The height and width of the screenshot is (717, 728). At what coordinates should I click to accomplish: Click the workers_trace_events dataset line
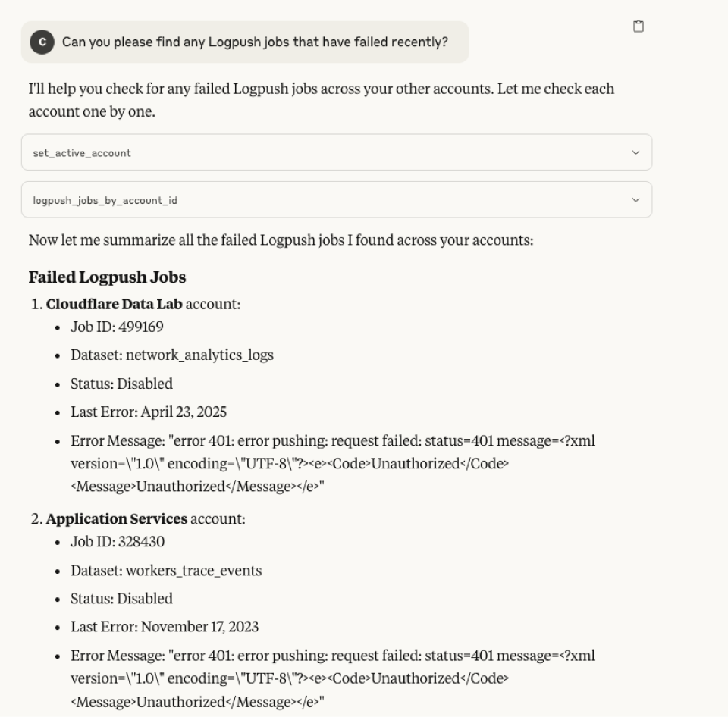click(166, 570)
